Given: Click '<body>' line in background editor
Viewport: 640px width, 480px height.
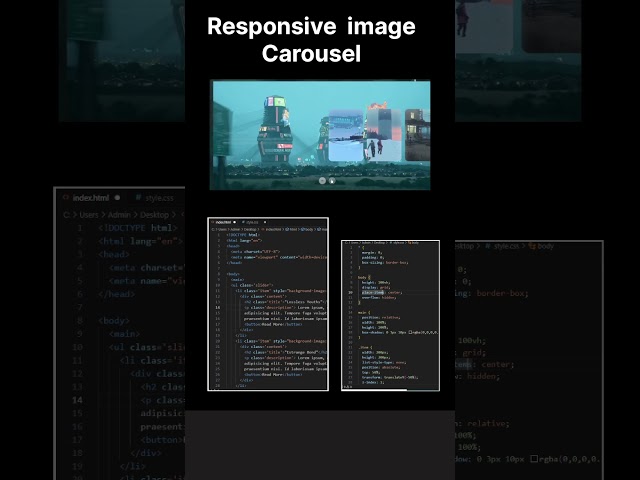Looking at the screenshot, I should (114, 320).
